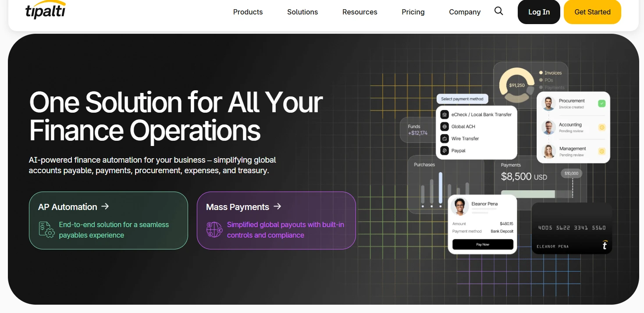Viewport: 644px width, 313px height.
Task: Open the search magnifier icon
Action: pos(498,11)
